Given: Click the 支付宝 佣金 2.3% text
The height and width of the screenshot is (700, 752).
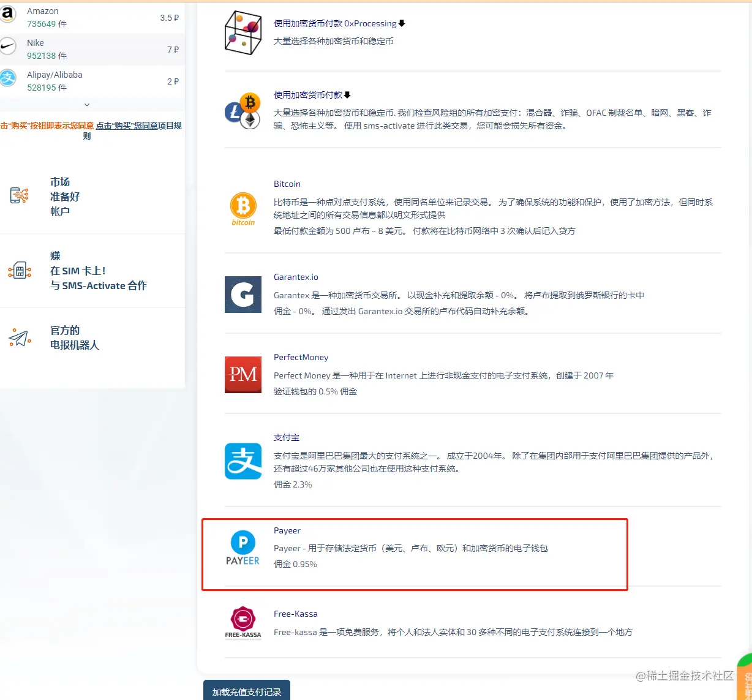Looking at the screenshot, I should click(x=293, y=484).
